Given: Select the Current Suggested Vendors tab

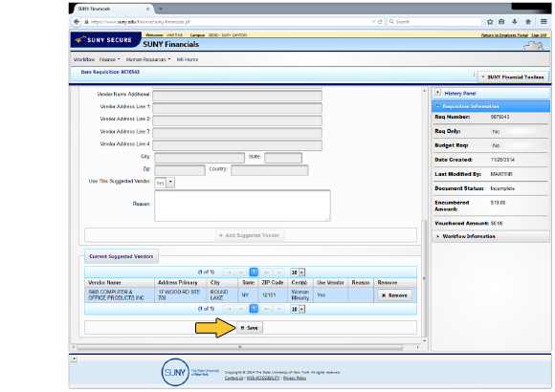Looking at the screenshot, I should coord(122,256).
